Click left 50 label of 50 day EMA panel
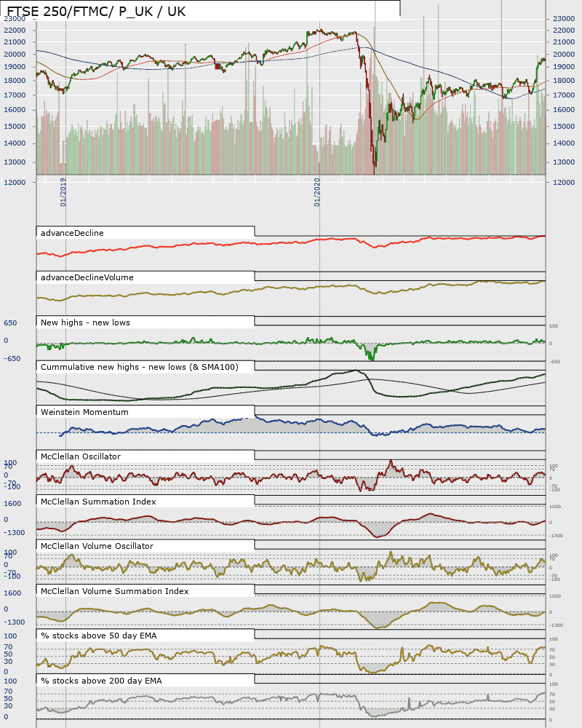The width and height of the screenshot is (582, 728). click(8, 654)
